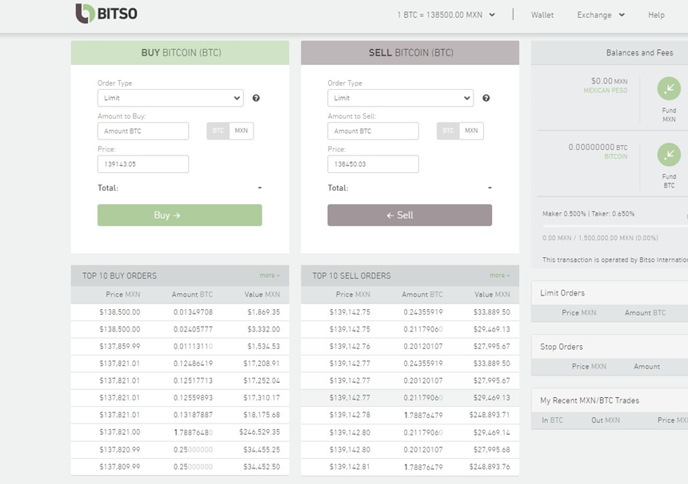Select buy order priced $137,821.00
The height and width of the screenshot is (484, 693).
pyautogui.click(x=180, y=432)
